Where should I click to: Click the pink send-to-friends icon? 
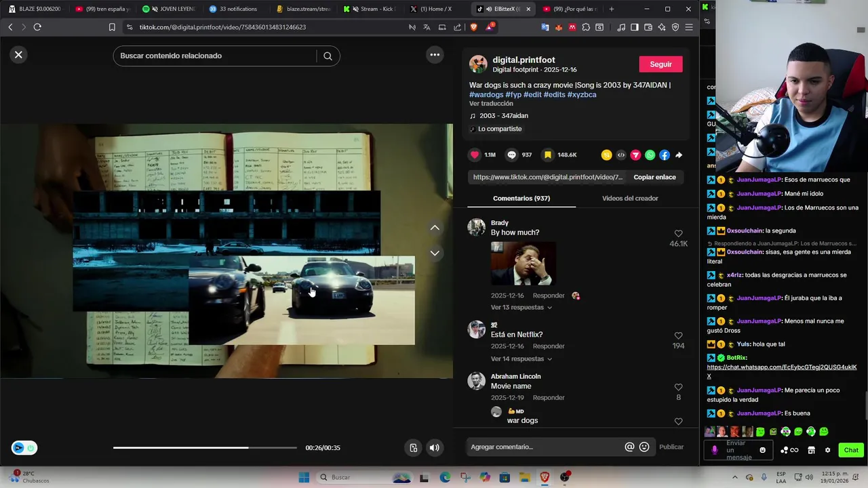[x=635, y=155]
